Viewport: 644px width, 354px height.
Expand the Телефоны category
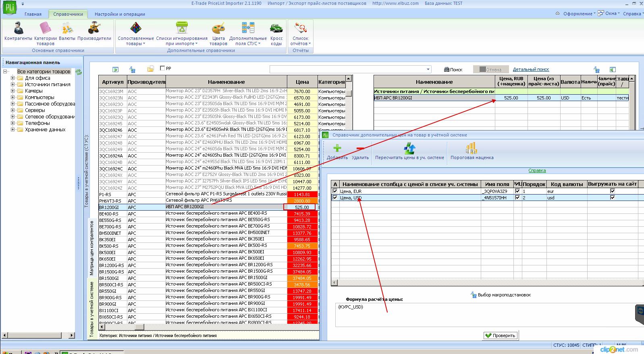click(13, 123)
